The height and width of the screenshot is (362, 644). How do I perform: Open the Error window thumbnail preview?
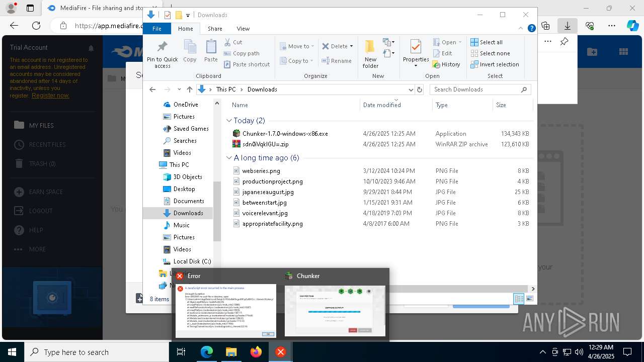(225, 310)
